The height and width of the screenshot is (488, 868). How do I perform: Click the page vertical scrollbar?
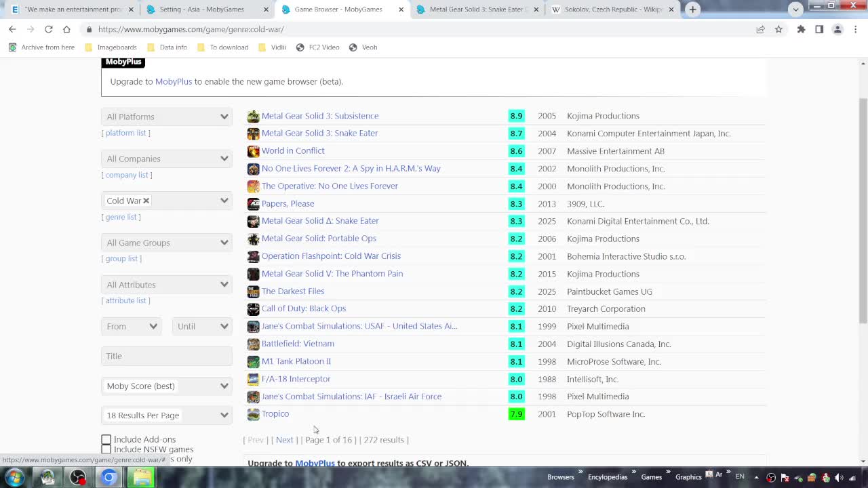863,210
